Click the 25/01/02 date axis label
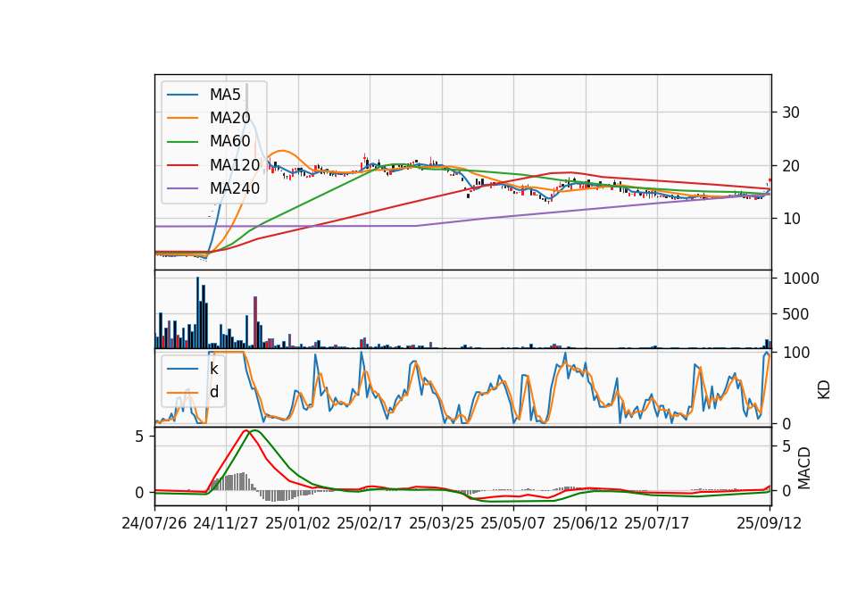 (x=298, y=523)
